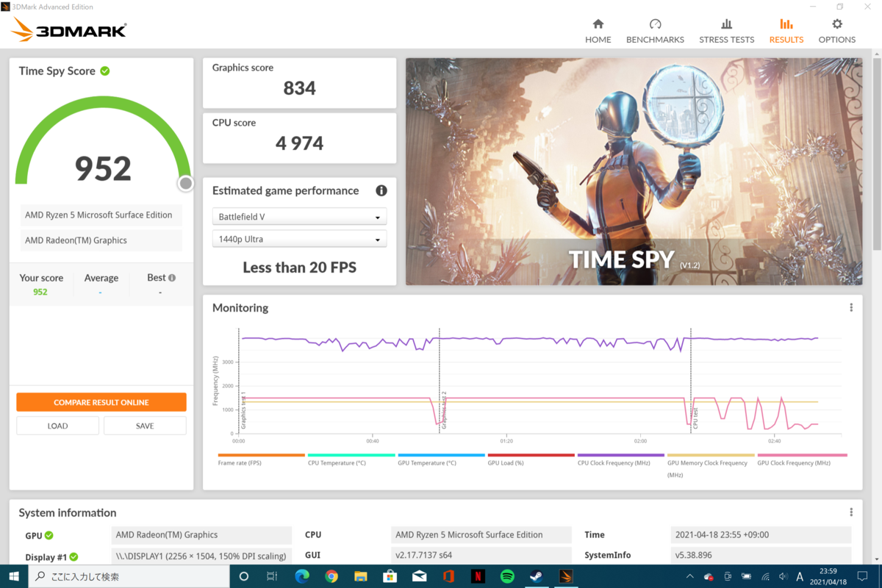Open Task View on taskbar

(272, 577)
